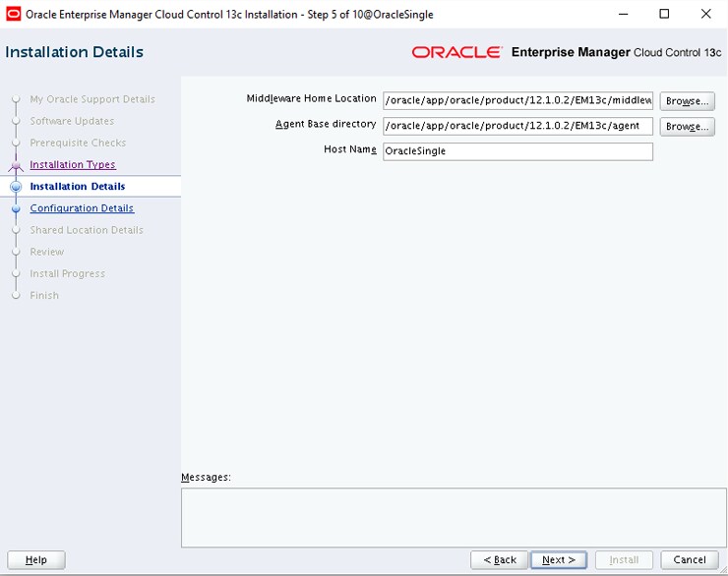Focus the Middleware Home Location field
This screenshot has width=728, height=576.
coord(517,100)
